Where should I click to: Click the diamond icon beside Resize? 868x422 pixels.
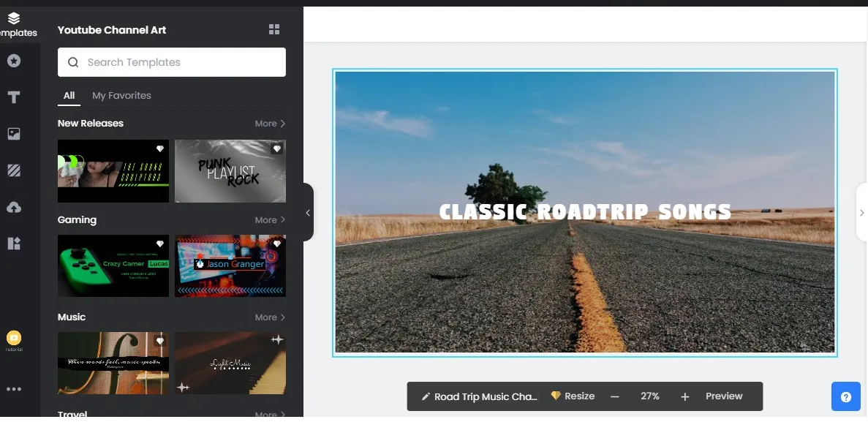click(x=556, y=396)
